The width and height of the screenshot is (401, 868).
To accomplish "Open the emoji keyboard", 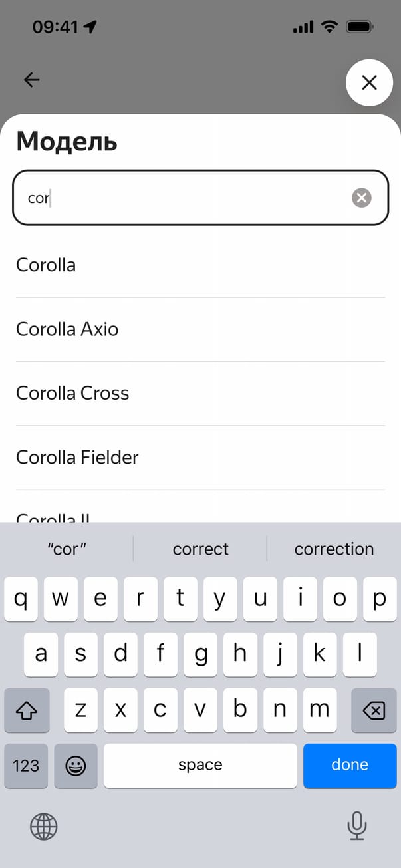I will 76,766.
